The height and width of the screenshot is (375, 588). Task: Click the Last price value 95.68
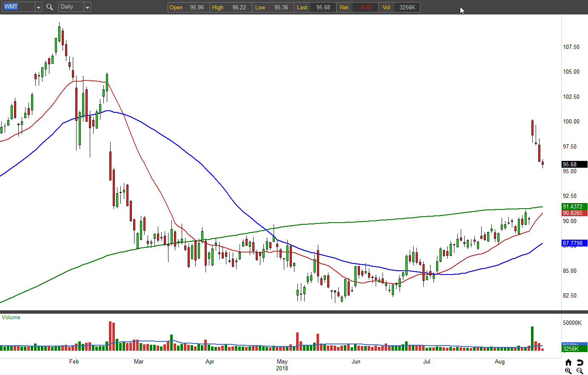(x=323, y=7)
